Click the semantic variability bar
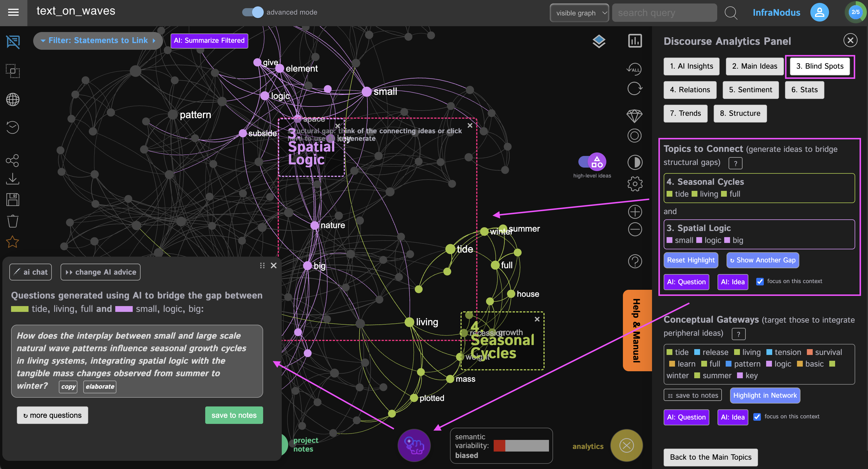The width and height of the screenshot is (868, 469). coord(521,446)
